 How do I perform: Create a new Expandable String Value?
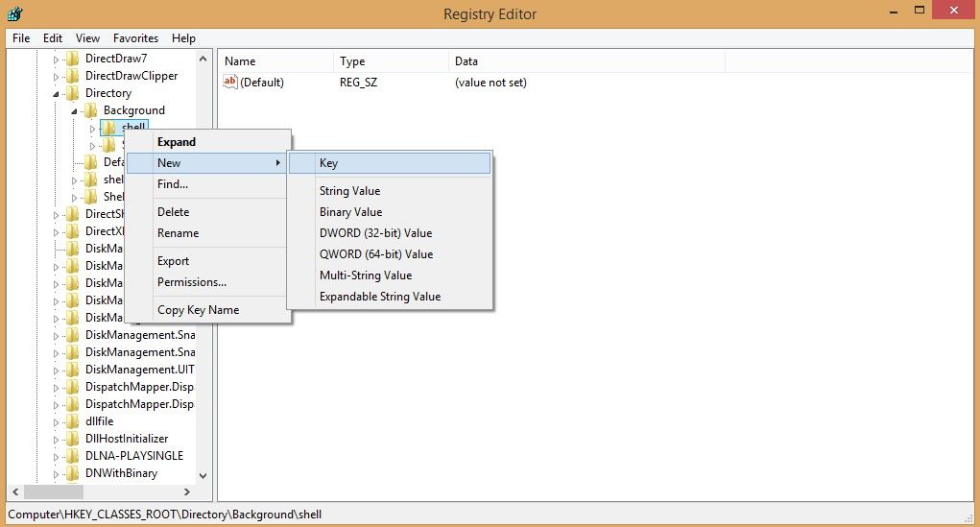pos(390,297)
